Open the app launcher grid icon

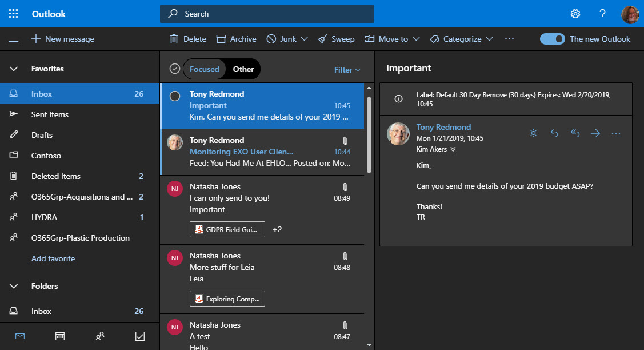coord(14,14)
